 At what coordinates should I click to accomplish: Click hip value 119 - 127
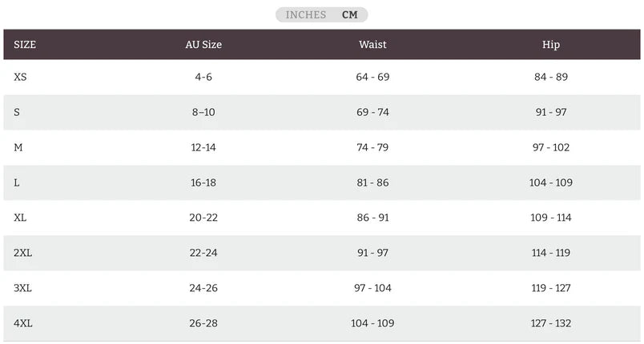[551, 288]
